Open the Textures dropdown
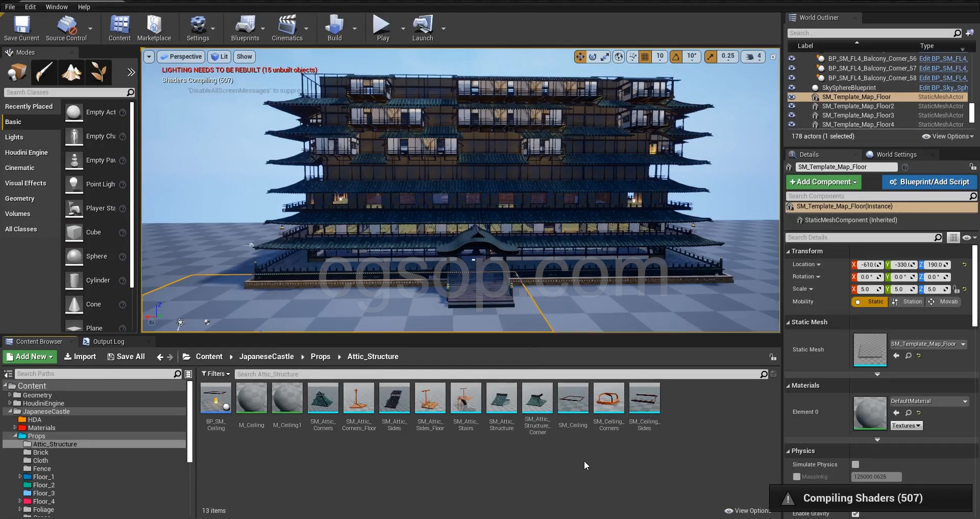Screen dimensions: 980x519 [x=906, y=426]
